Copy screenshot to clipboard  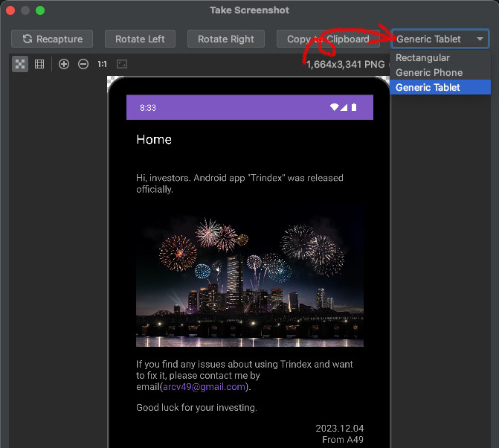[328, 39]
